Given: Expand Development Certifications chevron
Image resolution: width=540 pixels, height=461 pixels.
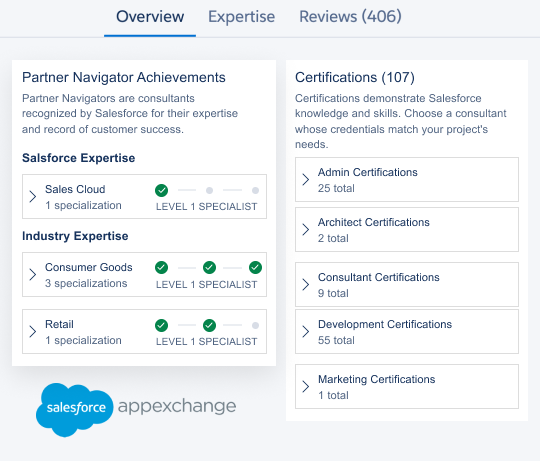Looking at the screenshot, I should (x=305, y=332).
